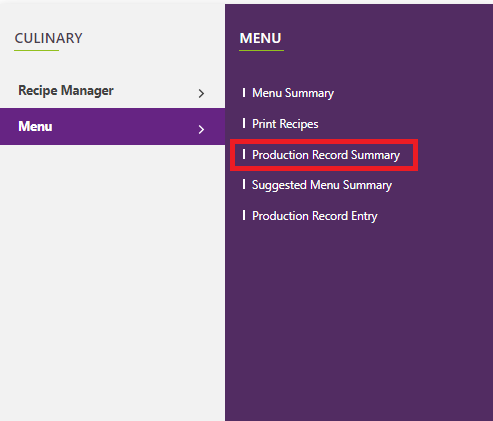The height and width of the screenshot is (421, 493).
Task: Open Production Record Entry
Action: (315, 216)
